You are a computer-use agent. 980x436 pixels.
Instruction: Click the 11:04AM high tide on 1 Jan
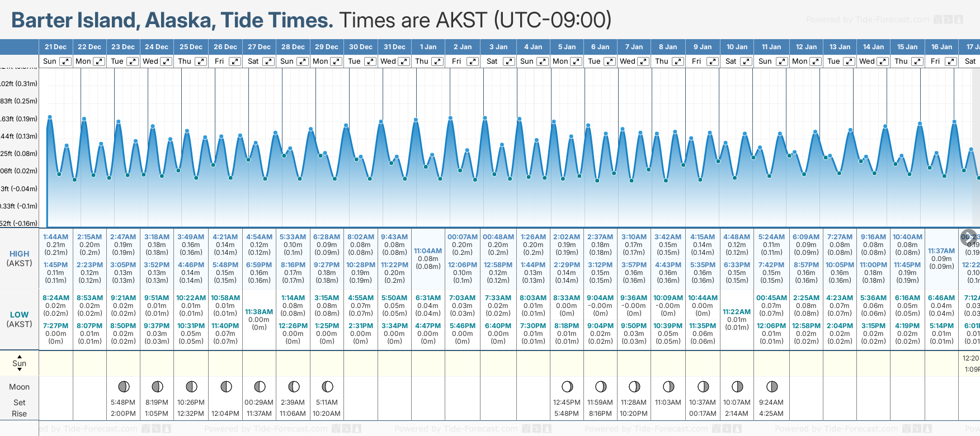(x=428, y=252)
